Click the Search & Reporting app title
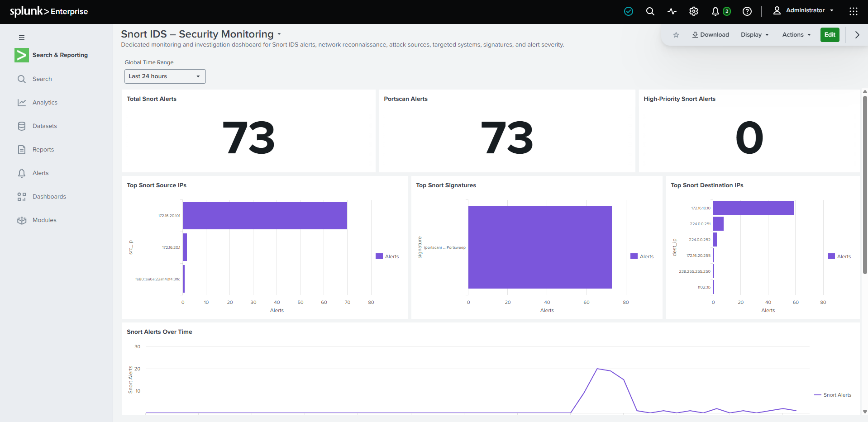The height and width of the screenshot is (422, 868). 60,55
